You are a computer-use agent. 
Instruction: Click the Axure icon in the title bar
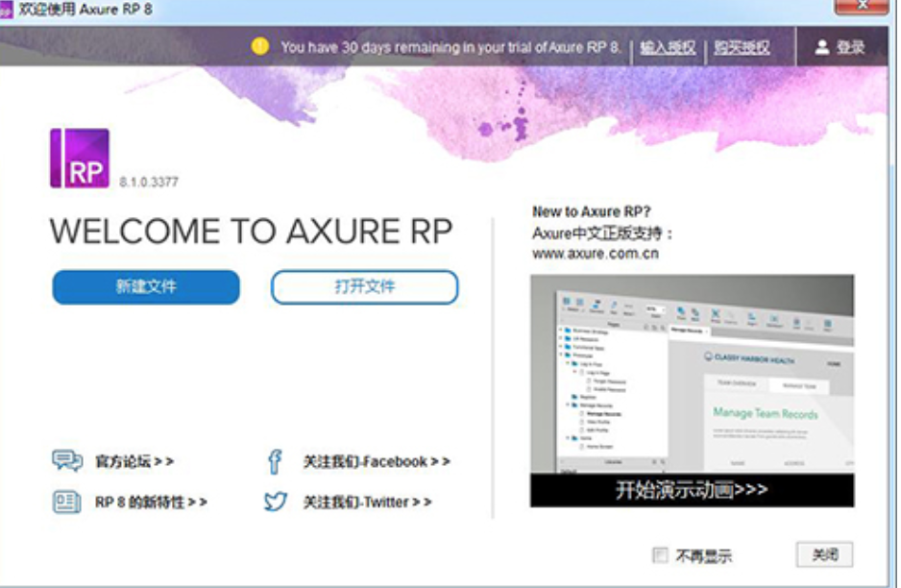tap(6, 10)
